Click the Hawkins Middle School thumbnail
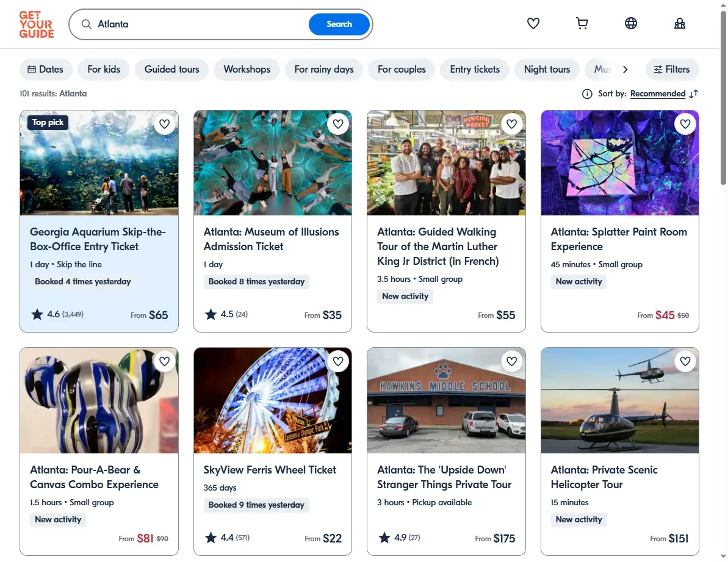The image size is (728, 562). tap(446, 400)
